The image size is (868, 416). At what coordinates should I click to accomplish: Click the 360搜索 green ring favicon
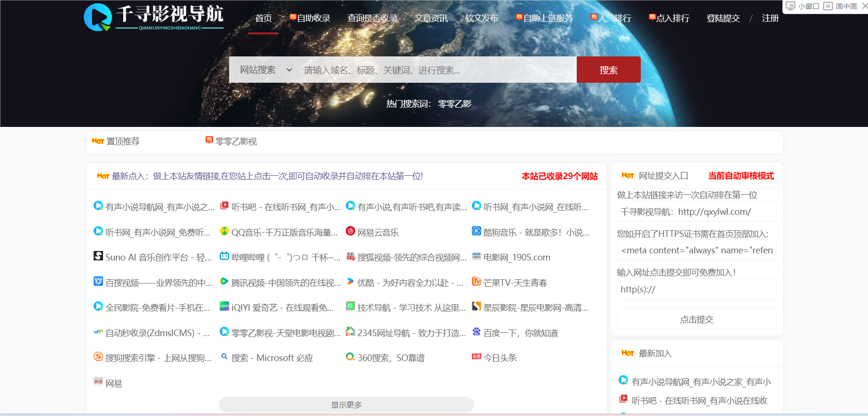click(x=350, y=357)
